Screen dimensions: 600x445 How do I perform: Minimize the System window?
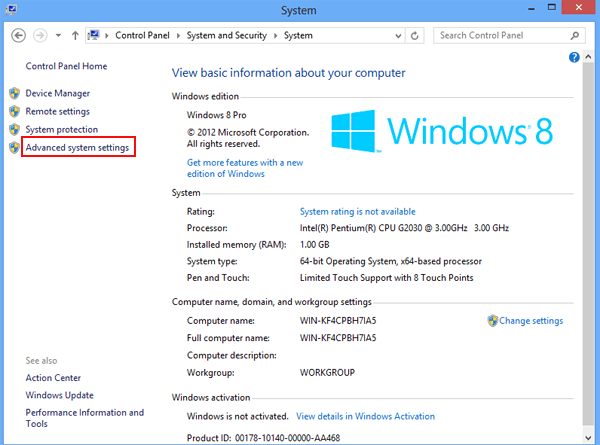pos(532,8)
